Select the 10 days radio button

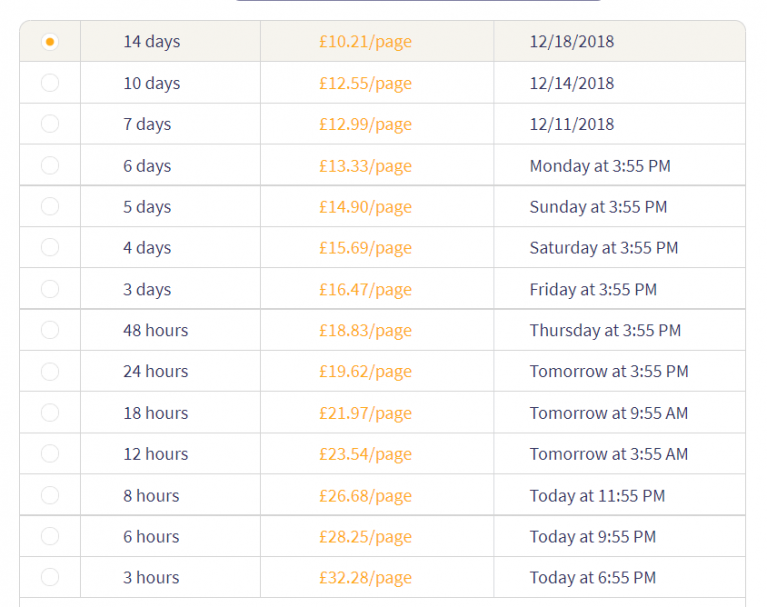click(x=50, y=83)
